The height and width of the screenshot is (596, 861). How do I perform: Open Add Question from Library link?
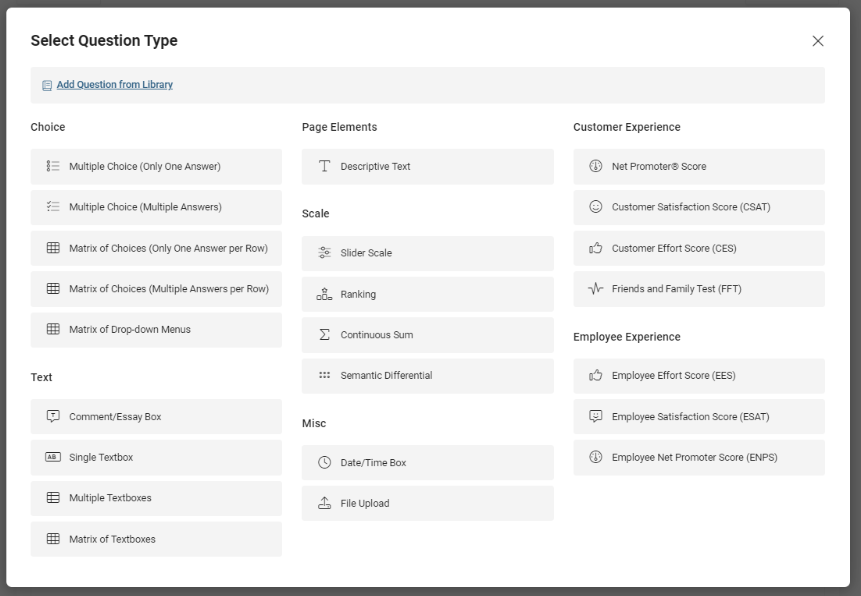pyautogui.click(x=114, y=85)
